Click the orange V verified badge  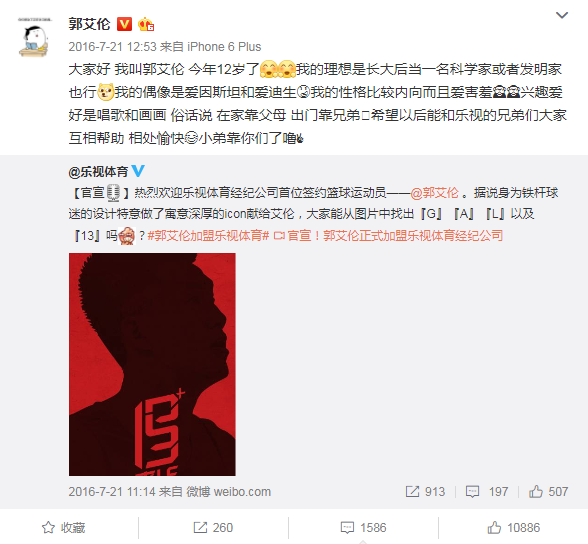click(124, 24)
